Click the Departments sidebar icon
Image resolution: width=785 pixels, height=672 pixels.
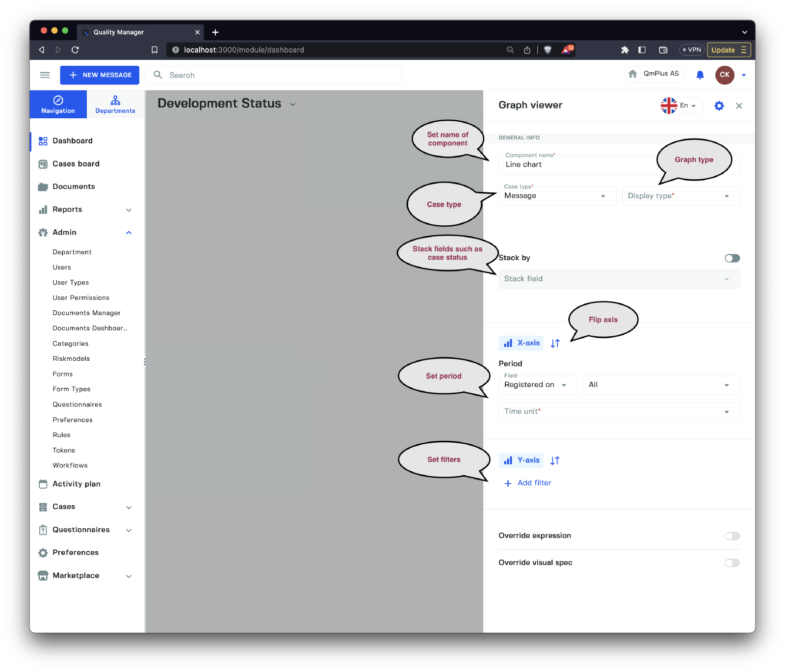coord(115,105)
